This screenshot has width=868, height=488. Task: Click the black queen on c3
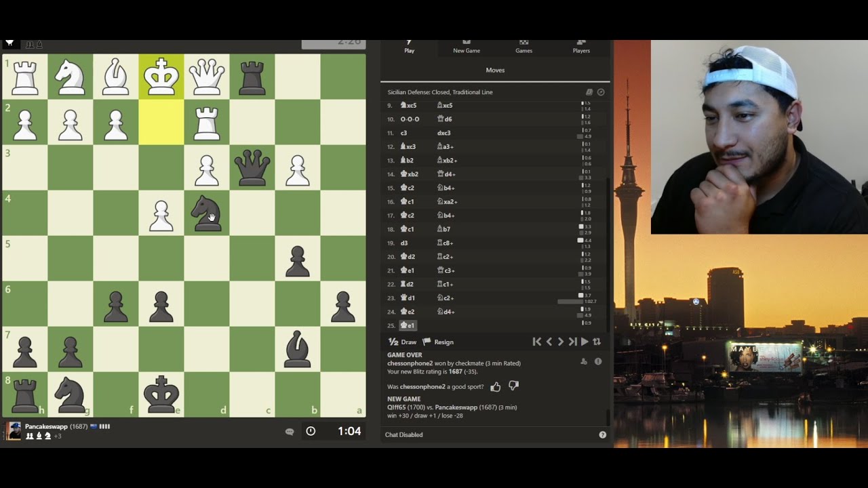[x=252, y=167]
